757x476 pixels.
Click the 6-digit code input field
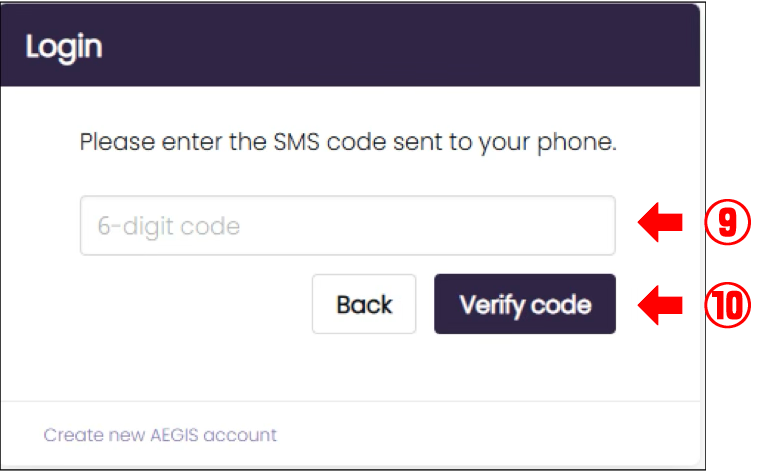click(x=347, y=226)
